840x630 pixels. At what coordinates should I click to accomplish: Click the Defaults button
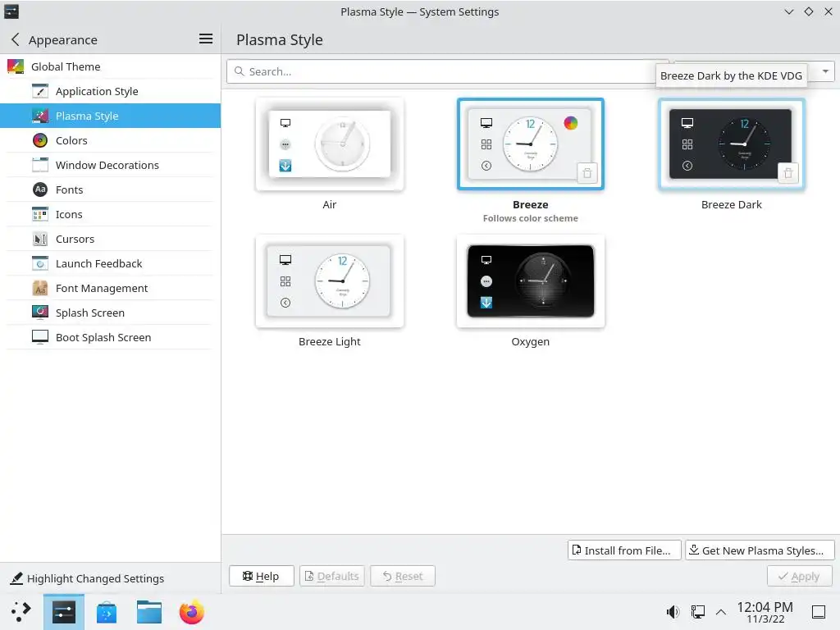(332, 576)
